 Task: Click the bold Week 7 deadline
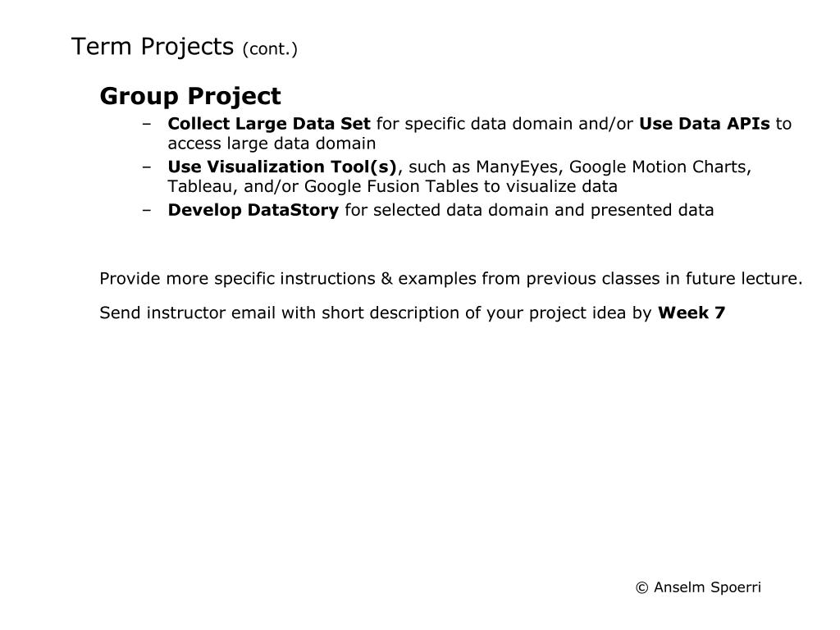[x=692, y=313]
